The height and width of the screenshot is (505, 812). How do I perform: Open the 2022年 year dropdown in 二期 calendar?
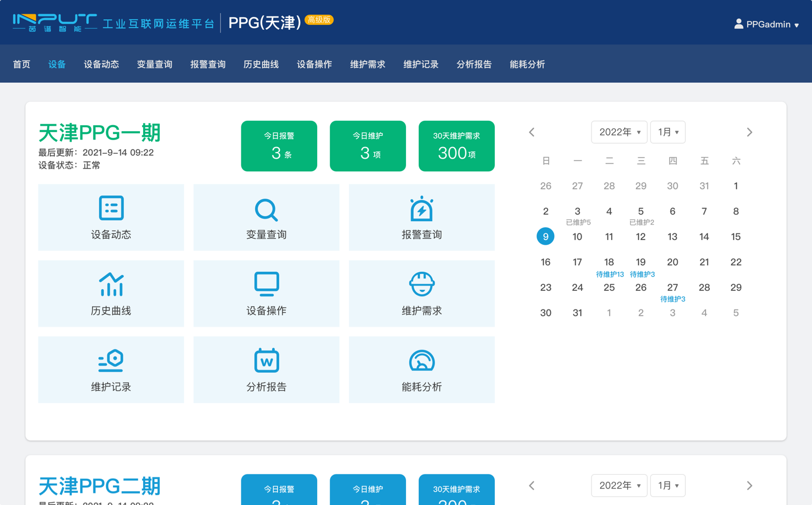pyautogui.click(x=619, y=486)
